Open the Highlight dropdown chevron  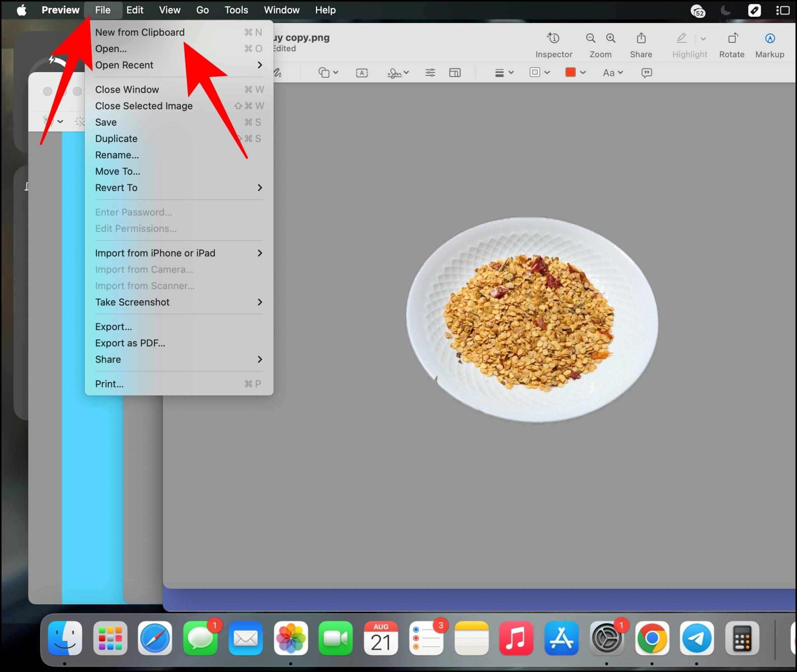703,39
